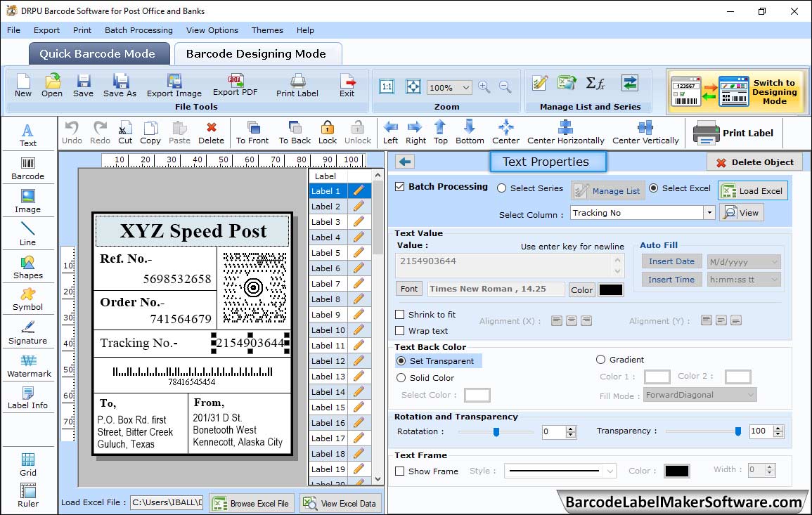Click Save As in File Tools
The image size is (812, 515).
(120, 86)
